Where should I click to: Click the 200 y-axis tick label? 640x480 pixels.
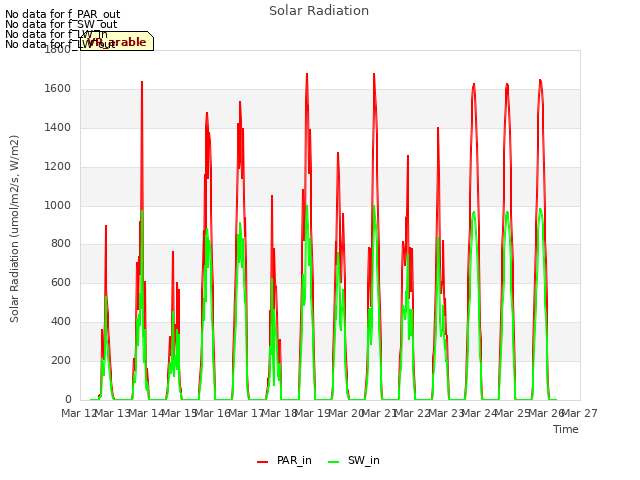click(x=61, y=361)
